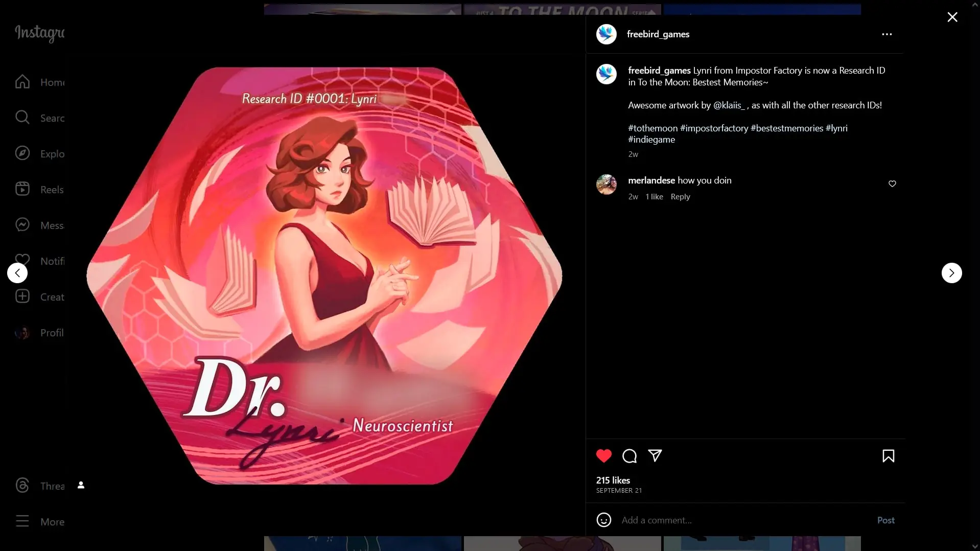Click the caption's 2w timestamp

tap(633, 154)
